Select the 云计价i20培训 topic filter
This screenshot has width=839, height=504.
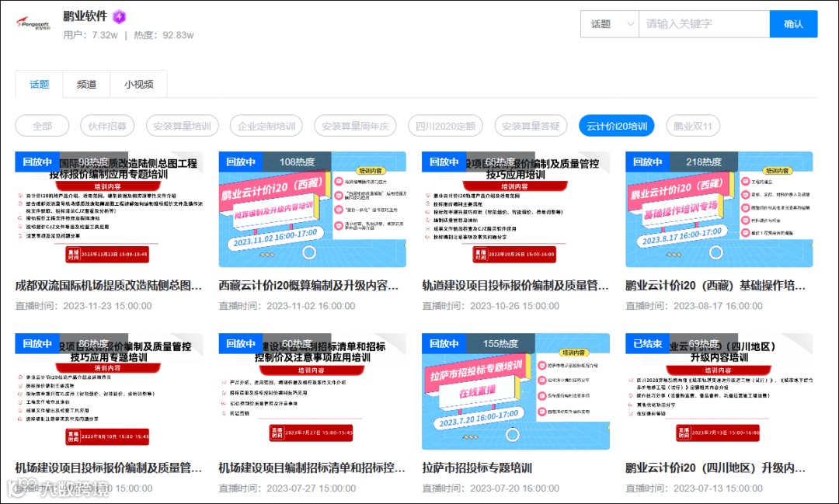[x=616, y=127]
